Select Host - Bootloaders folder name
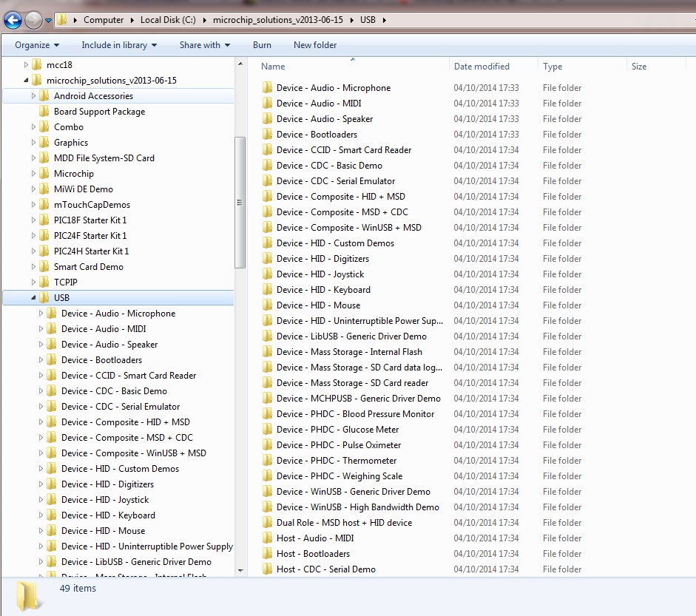This screenshot has height=616, width=696. tap(313, 554)
